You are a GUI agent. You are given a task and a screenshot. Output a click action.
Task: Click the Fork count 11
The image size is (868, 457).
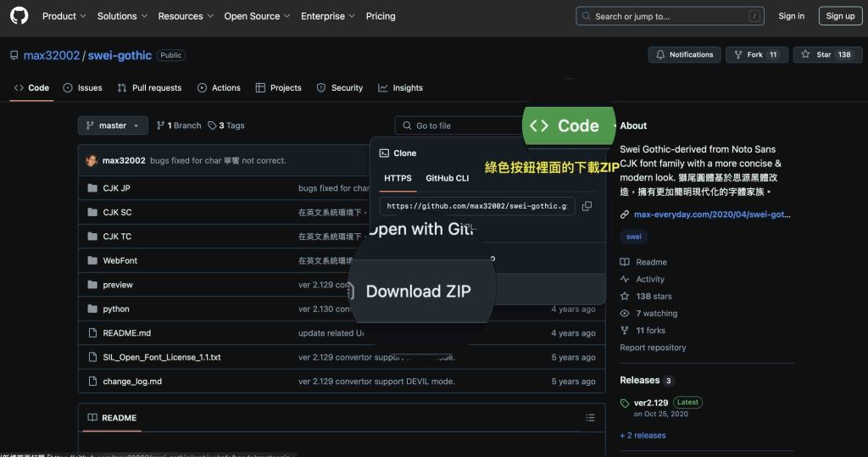[x=773, y=54]
